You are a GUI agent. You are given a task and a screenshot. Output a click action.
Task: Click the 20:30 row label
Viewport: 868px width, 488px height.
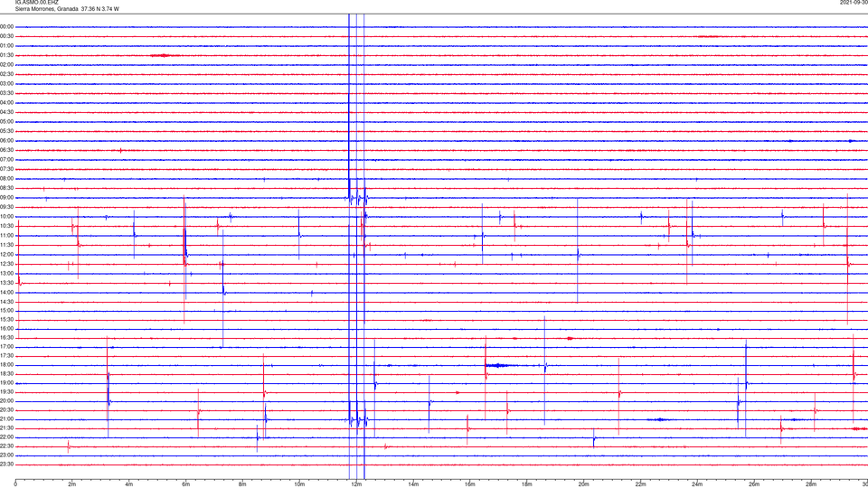(x=6, y=410)
